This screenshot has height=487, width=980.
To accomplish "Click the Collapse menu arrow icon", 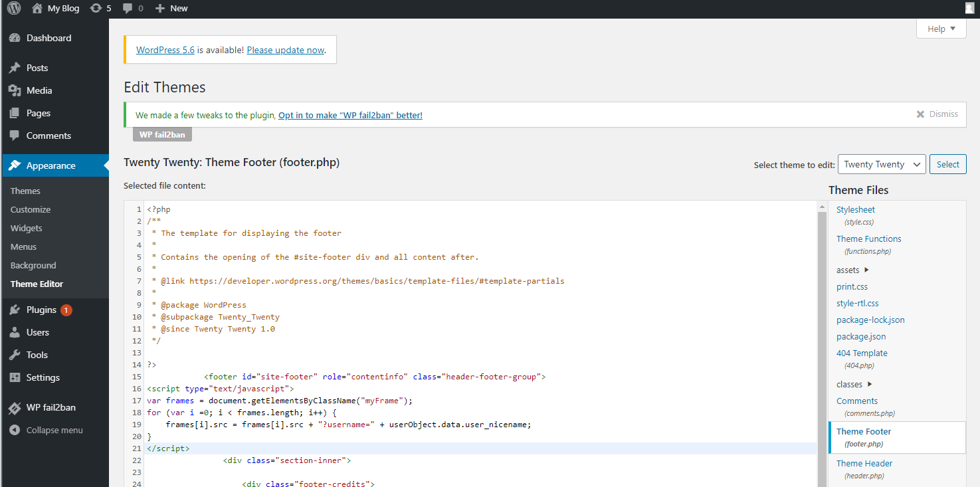I will 15,430.
